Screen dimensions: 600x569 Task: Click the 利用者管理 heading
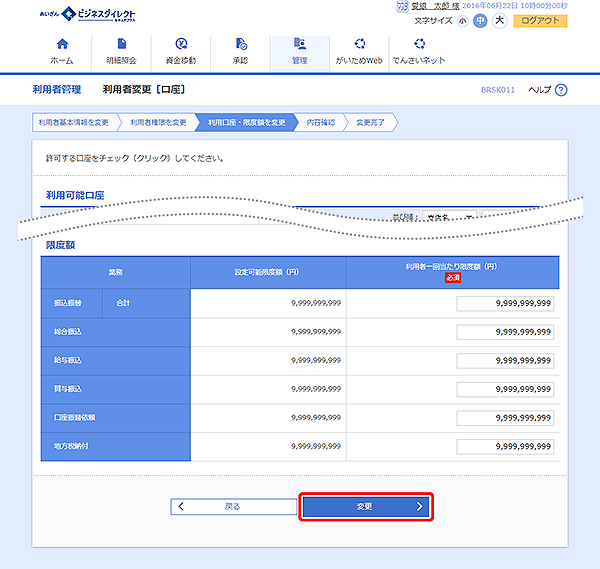(57, 90)
